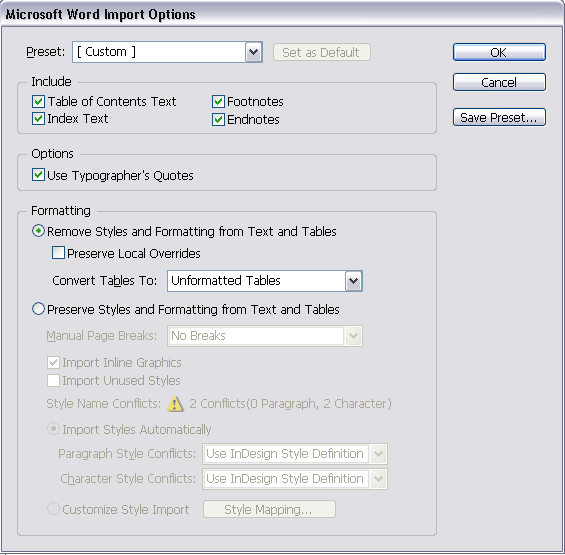Screen dimensions: 565x555
Task: Toggle the Index Text checkbox
Action: pos(38,119)
